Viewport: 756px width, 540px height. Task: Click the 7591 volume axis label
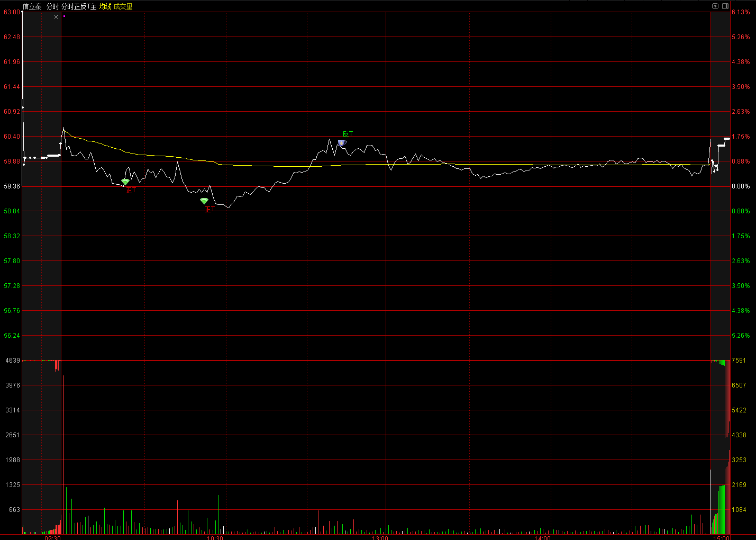[739, 360]
